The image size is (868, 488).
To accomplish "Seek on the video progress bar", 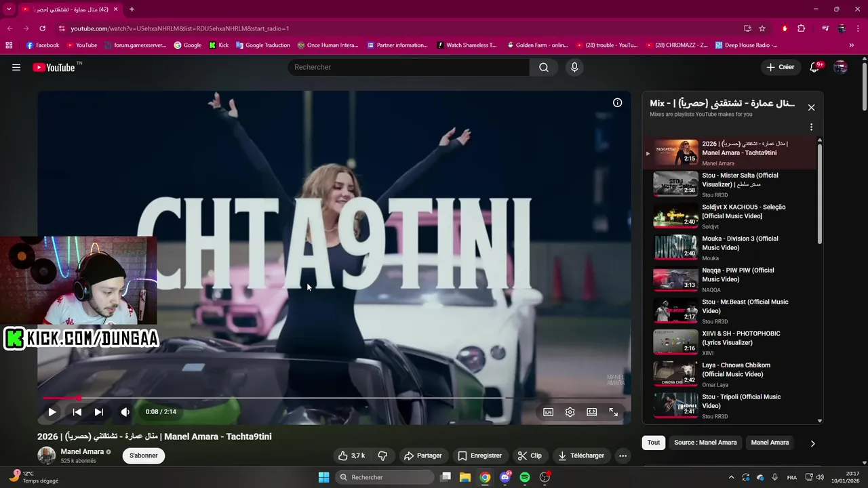I will tap(334, 398).
